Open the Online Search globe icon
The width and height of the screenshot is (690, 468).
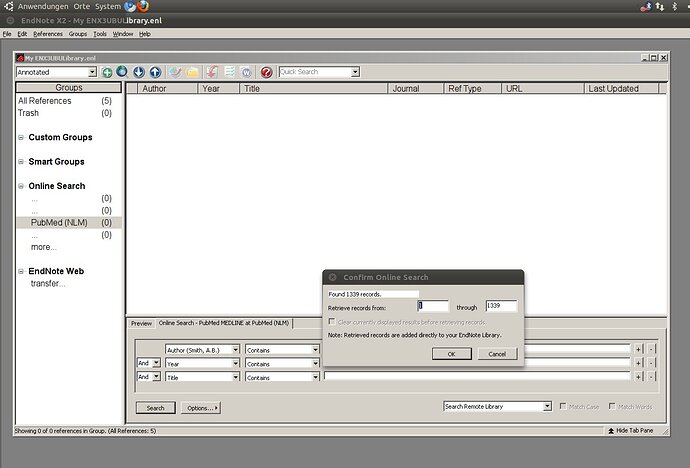122,72
